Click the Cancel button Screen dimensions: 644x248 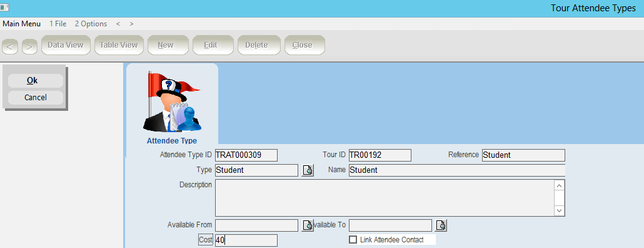point(35,98)
